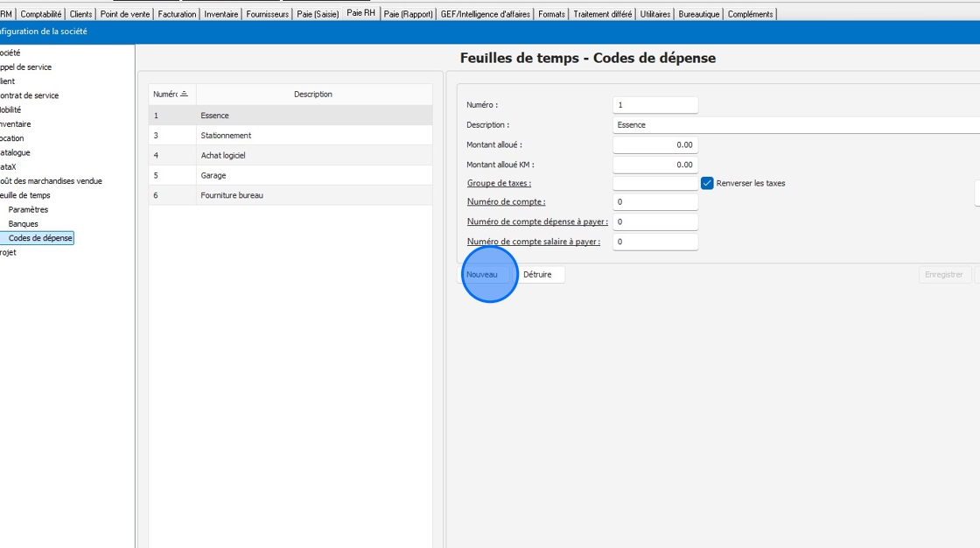Go to the Utilitaires tab
Viewport: 980px width, 548px height.
click(x=655, y=14)
